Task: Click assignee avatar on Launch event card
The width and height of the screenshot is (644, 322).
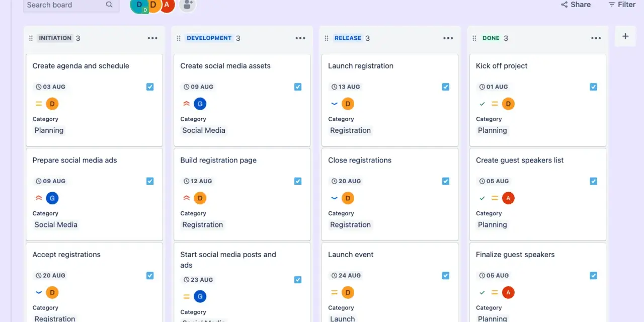Action: [348, 292]
